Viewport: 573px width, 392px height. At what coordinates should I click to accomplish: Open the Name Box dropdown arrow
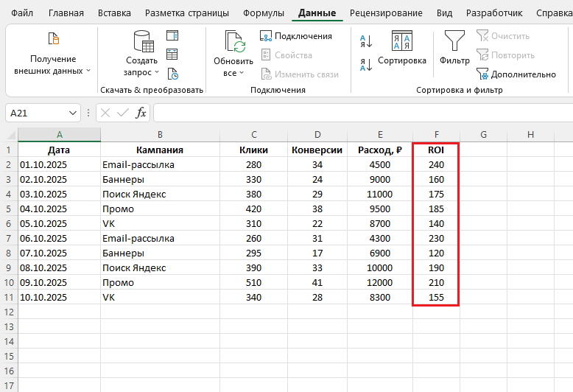72,113
